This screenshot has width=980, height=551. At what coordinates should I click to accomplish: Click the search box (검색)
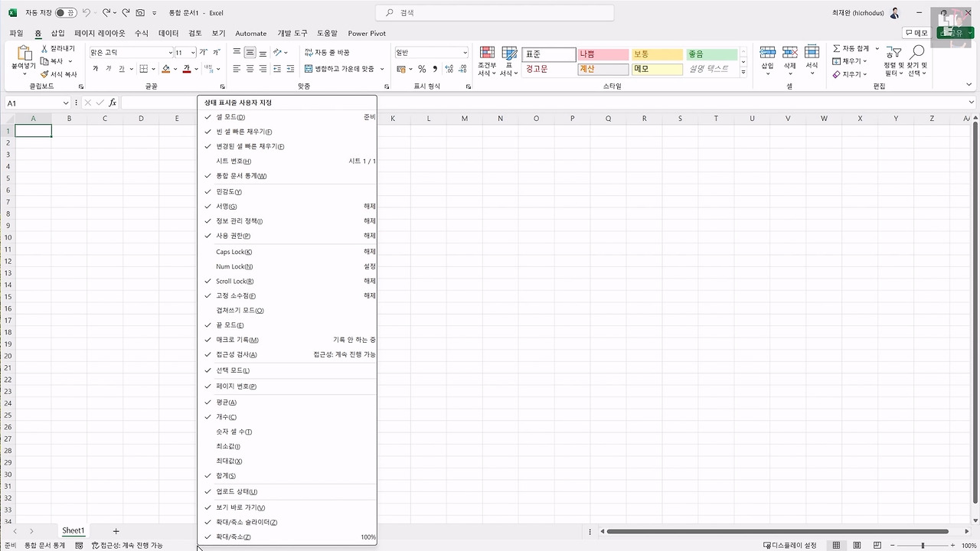point(495,13)
